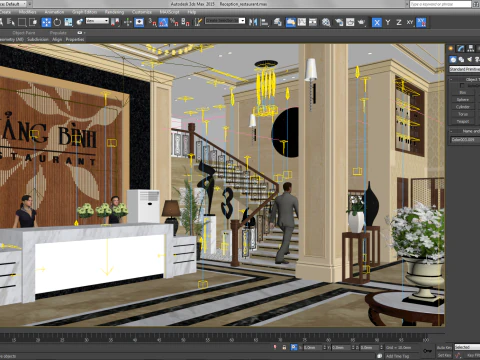Toggle Keyboard Shortcut Override

[x=139, y=22]
